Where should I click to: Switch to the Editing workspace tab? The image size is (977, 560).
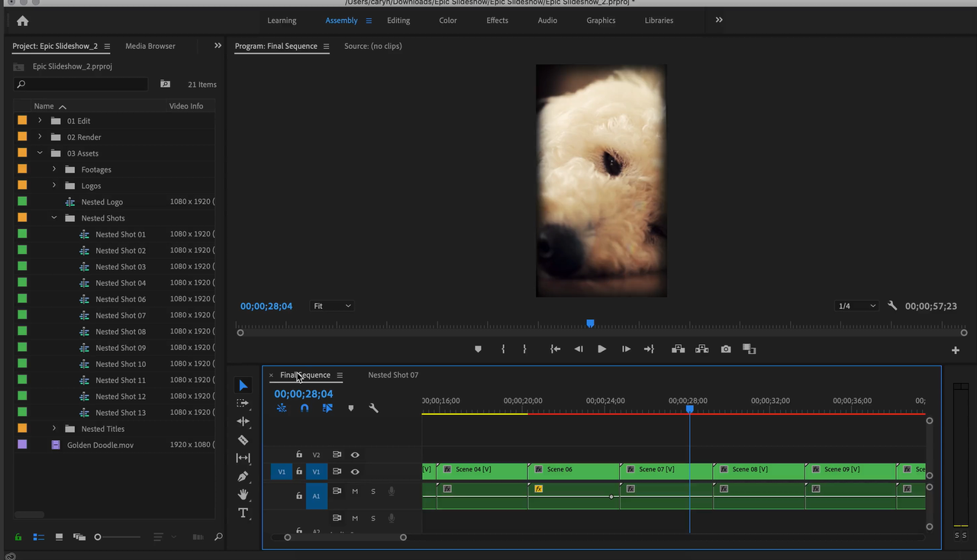click(x=398, y=21)
